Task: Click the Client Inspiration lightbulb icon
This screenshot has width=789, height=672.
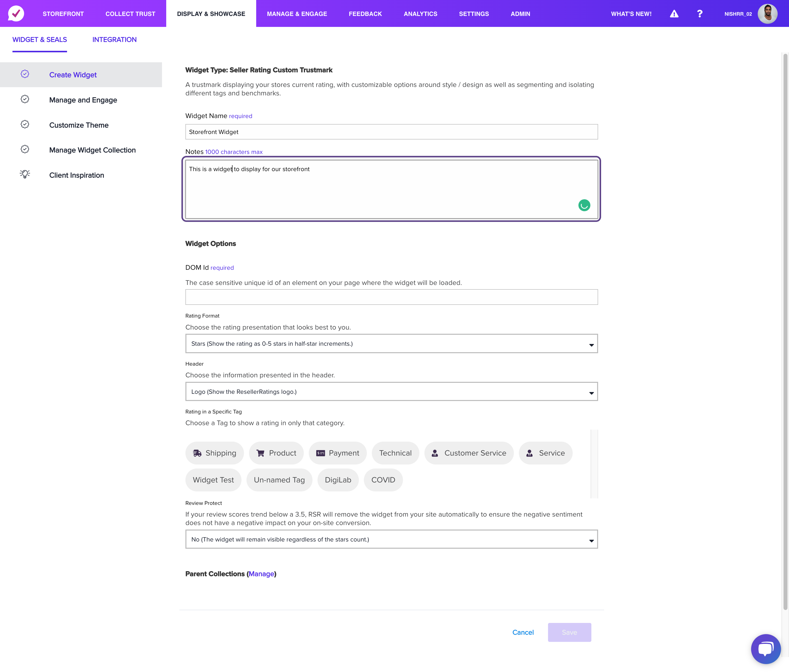Action: click(25, 174)
